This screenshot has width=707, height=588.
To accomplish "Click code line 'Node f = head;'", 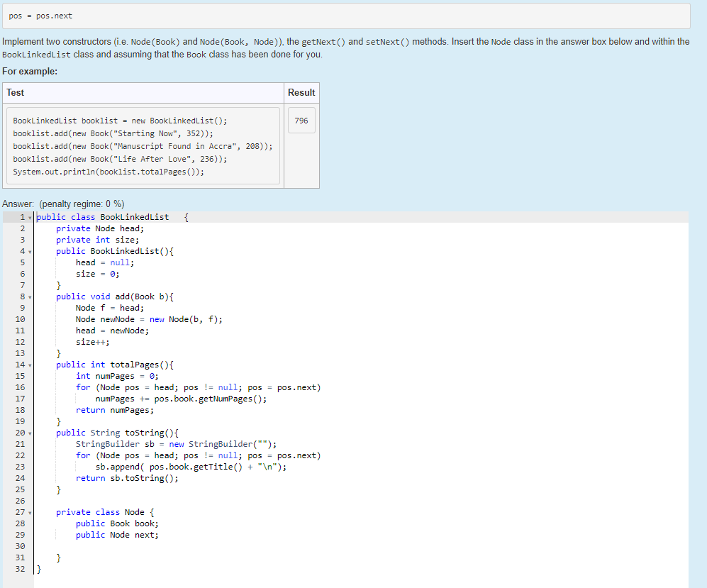I will point(110,308).
